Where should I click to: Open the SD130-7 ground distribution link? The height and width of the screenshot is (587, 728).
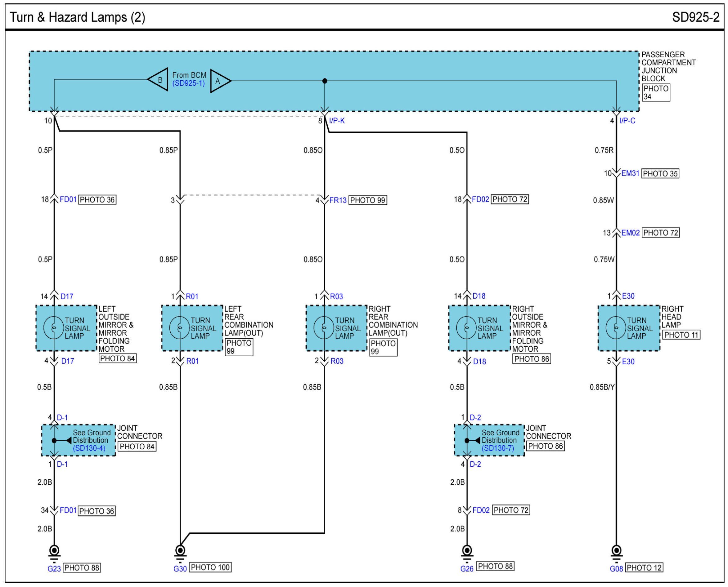click(498, 448)
